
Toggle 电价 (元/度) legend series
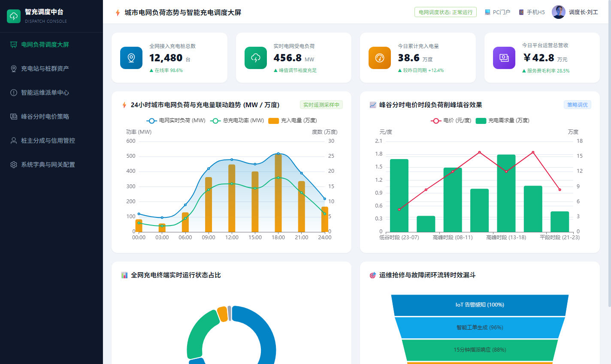451,121
